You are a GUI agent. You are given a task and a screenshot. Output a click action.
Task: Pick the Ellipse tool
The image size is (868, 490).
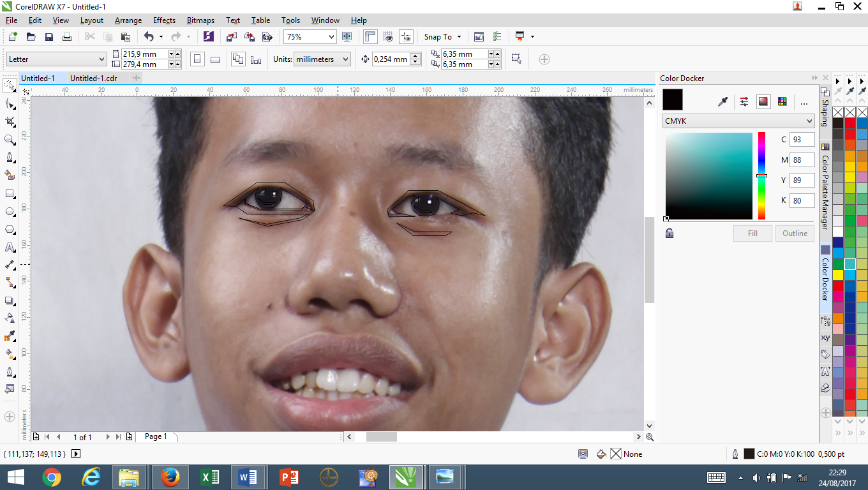coord(10,211)
